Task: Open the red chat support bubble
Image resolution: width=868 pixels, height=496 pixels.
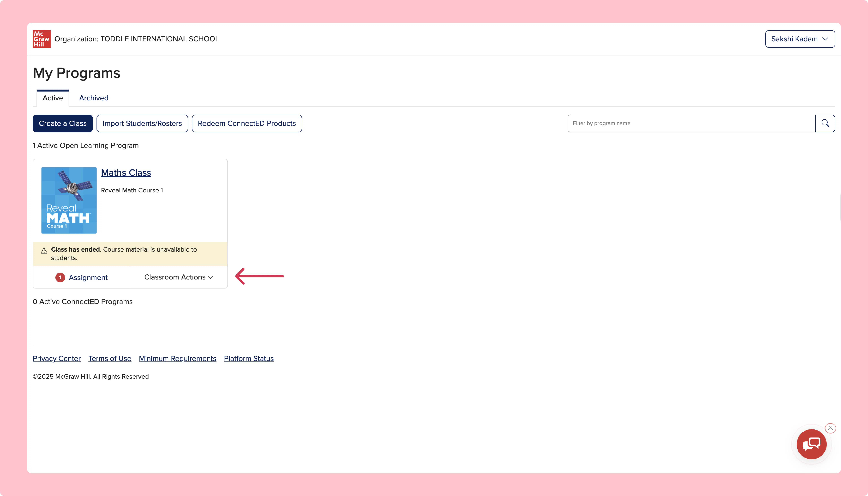Action: [811, 444]
